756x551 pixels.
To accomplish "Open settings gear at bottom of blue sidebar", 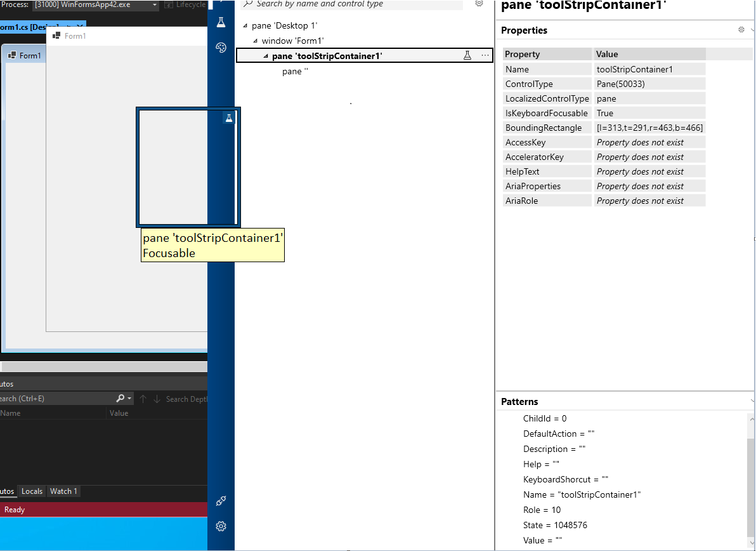I will 221,526.
